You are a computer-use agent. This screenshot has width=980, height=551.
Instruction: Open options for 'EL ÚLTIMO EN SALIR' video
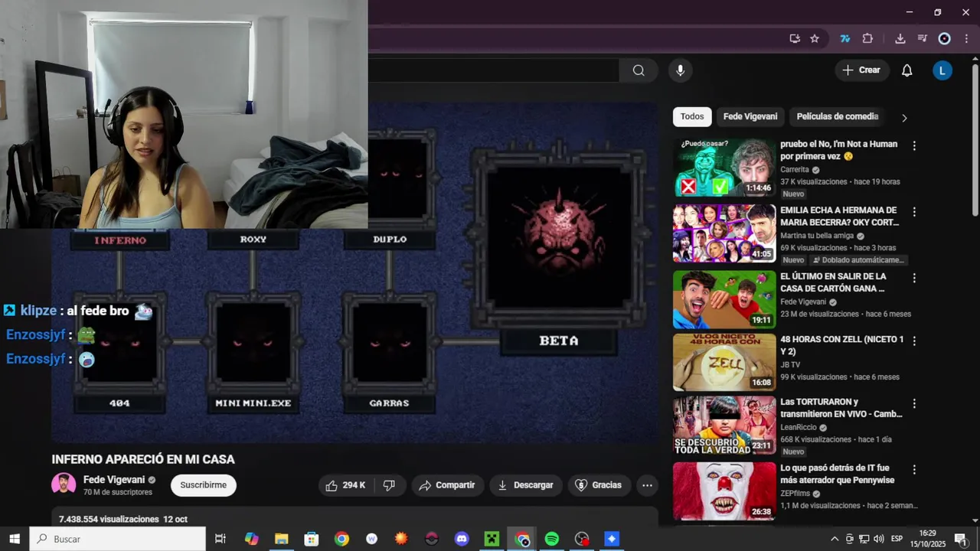(914, 278)
